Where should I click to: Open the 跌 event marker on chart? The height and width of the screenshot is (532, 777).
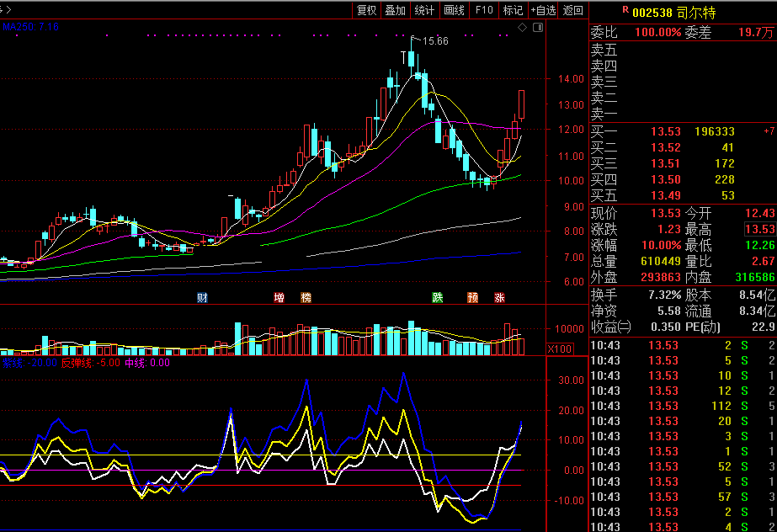point(437,297)
